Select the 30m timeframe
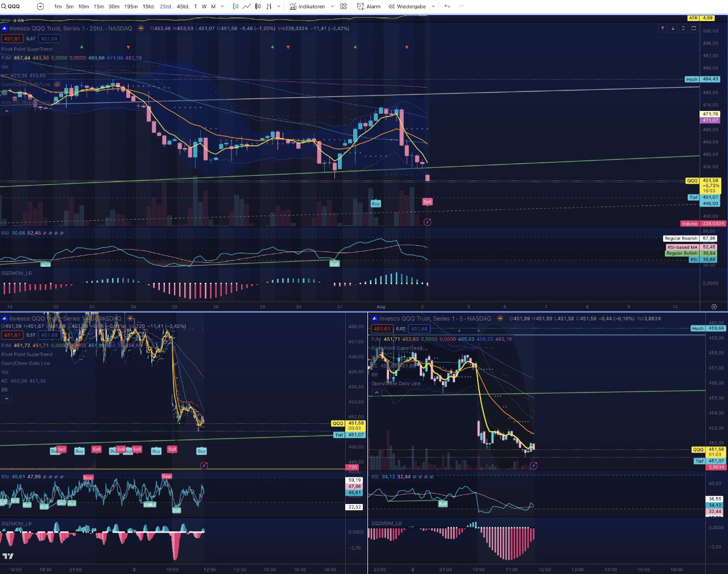This screenshot has height=574, width=728. click(114, 6)
